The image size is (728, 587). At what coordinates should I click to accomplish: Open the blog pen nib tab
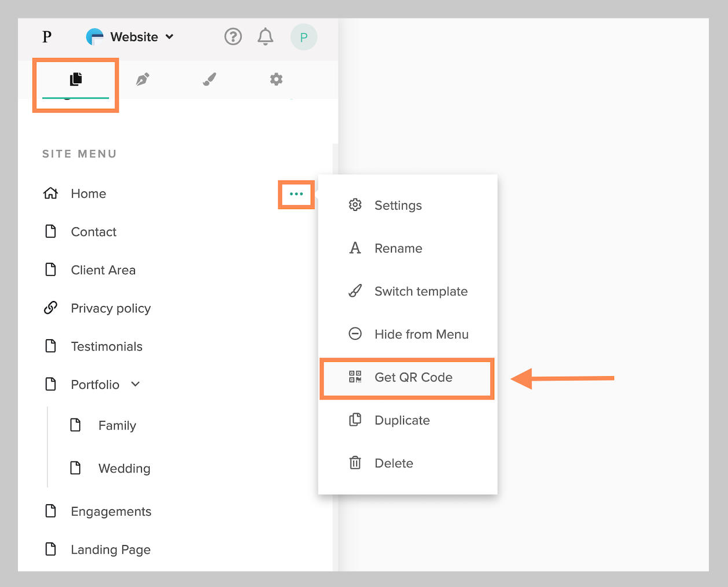(142, 79)
